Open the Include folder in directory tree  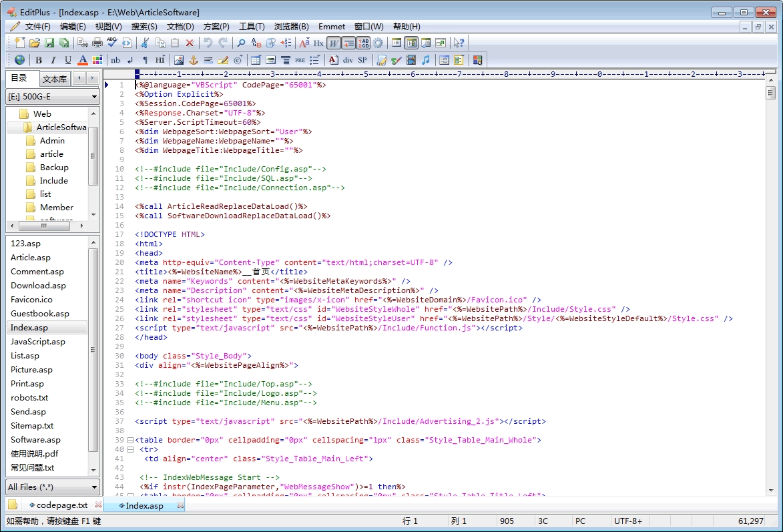click(53, 181)
